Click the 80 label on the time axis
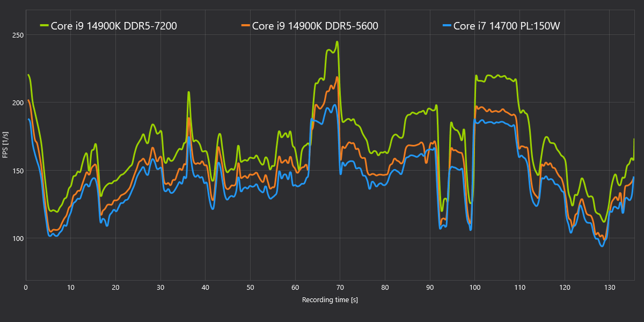Viewport: 644px width, 322px height. [385, 288]
